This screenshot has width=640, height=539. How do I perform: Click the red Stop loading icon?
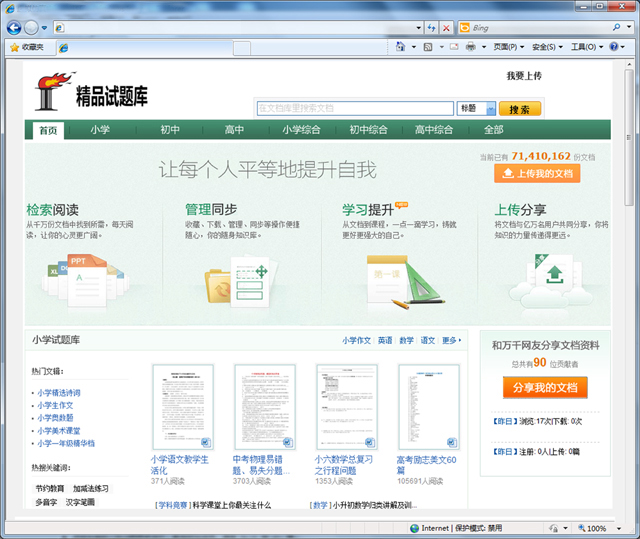(x=446, y=28)
